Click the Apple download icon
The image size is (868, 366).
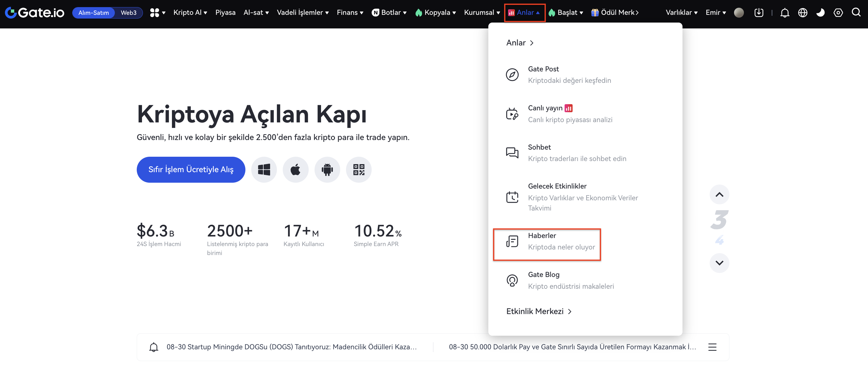tap(295, 169)
